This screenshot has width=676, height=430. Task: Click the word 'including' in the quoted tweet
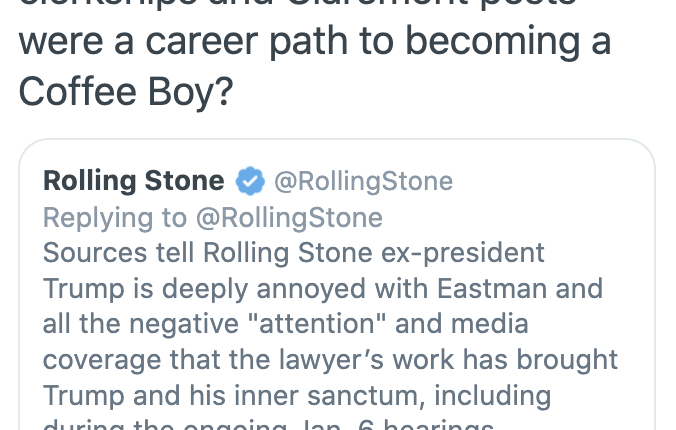click(492, 395)
